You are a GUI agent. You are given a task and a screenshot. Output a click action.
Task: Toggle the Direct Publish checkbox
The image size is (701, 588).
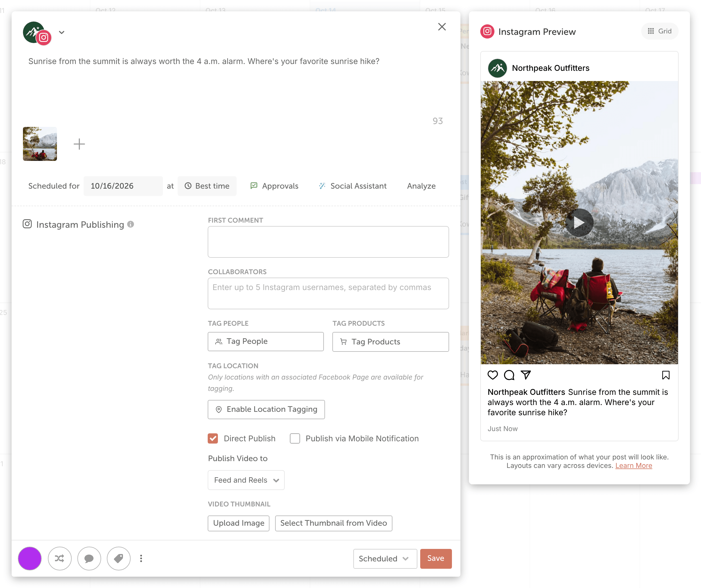pyautogui.click(x=213, y=438)
